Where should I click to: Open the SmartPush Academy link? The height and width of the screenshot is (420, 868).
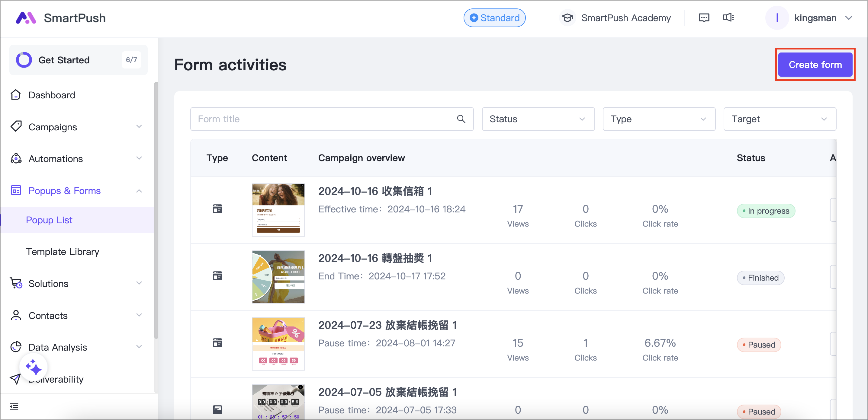click(626, 18)
